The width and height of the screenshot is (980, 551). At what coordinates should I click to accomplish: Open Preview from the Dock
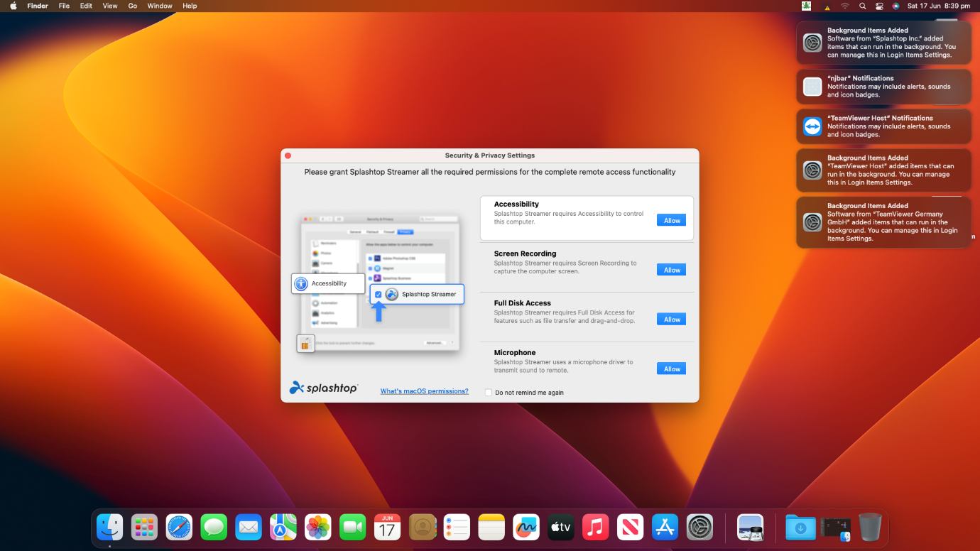[x=750, y=527]
